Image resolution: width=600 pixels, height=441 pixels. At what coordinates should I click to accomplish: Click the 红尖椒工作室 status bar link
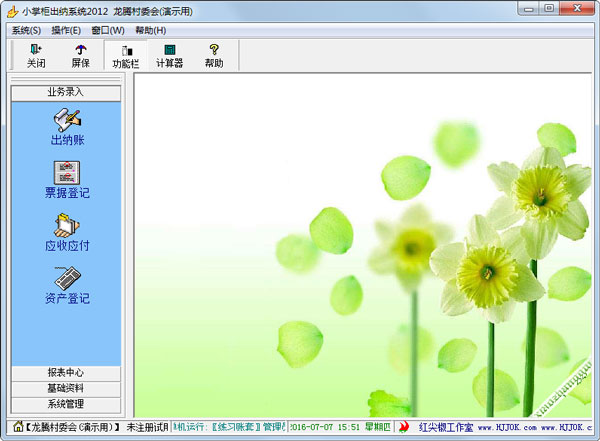445,427
